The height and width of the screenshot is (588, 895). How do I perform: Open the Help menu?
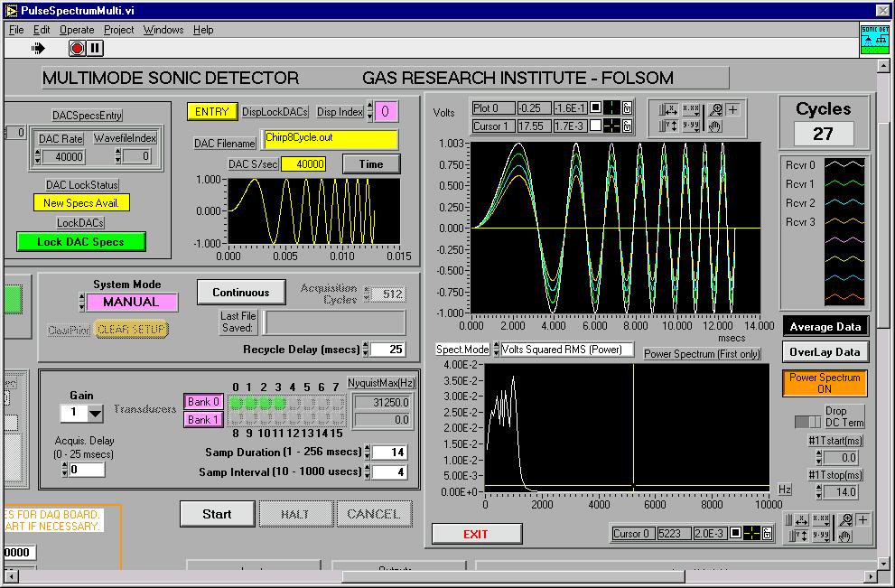(203, 30)
